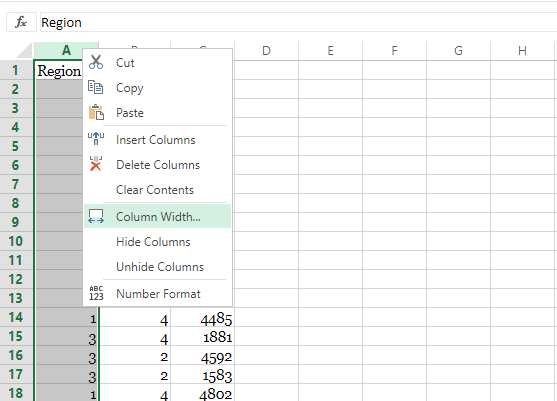Click empty cell E1
557x401 pixels.
click(x=331, y=70)
